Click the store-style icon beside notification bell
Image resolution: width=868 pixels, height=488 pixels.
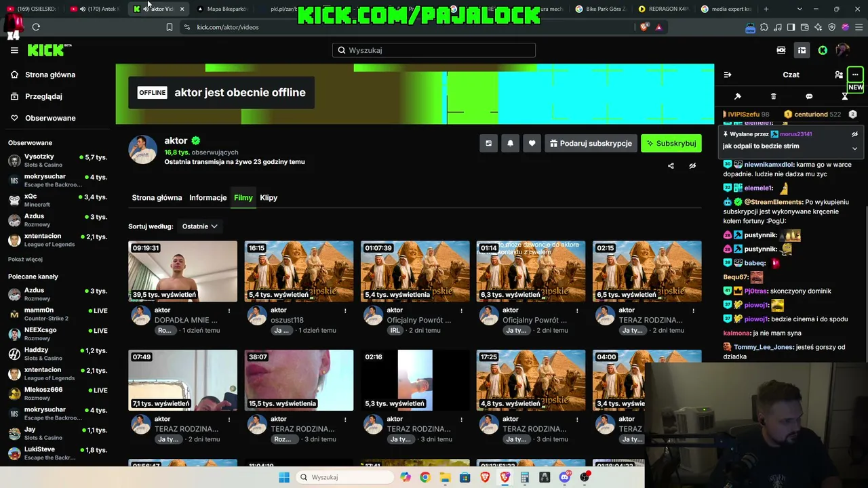(488, 143)
